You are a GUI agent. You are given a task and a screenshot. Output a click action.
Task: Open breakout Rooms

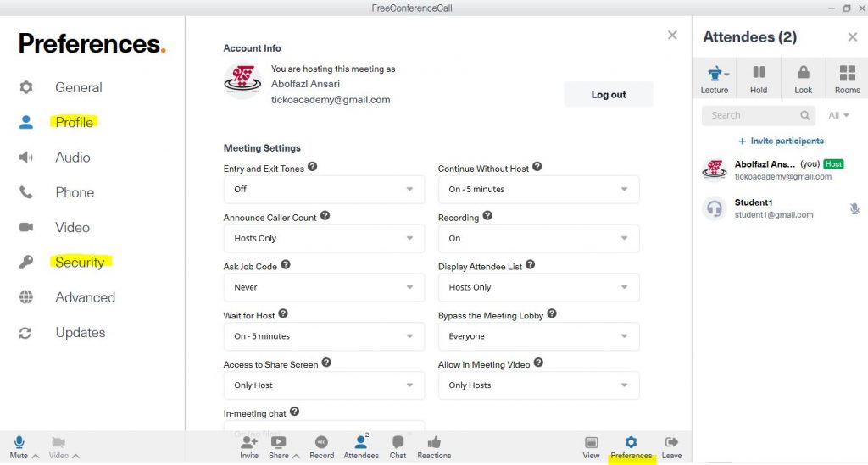(x=848, y=78)
